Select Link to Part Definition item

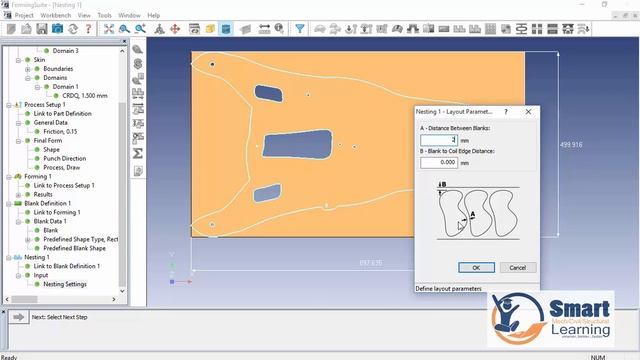click(x=62, y=113)
